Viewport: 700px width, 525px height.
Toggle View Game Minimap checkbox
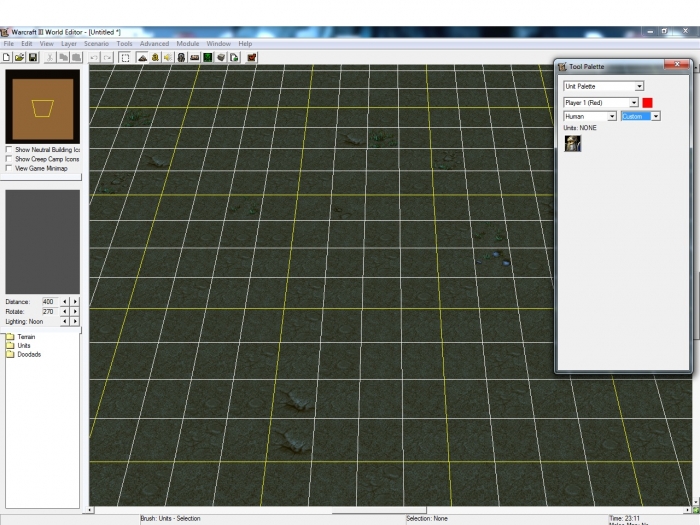click(8, 168)
